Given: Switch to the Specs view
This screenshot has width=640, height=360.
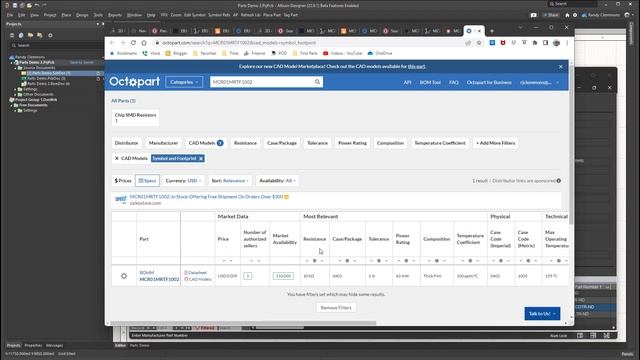Looking at the screenshot, I should pos(147,180).
